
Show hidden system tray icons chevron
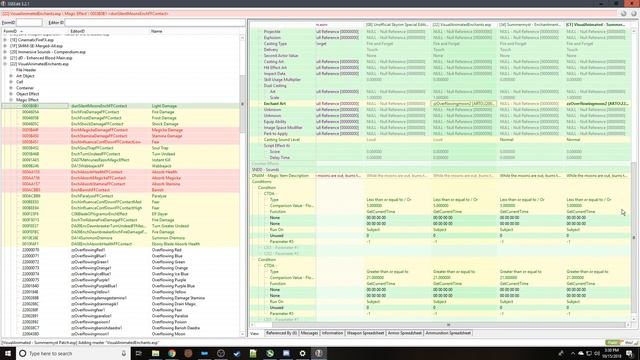[573, 353]
